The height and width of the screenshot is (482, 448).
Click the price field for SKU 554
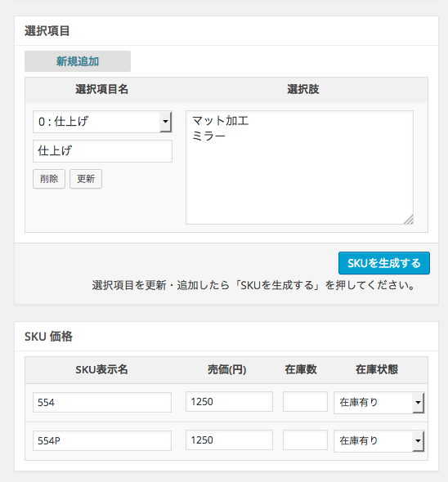(229, 401)
